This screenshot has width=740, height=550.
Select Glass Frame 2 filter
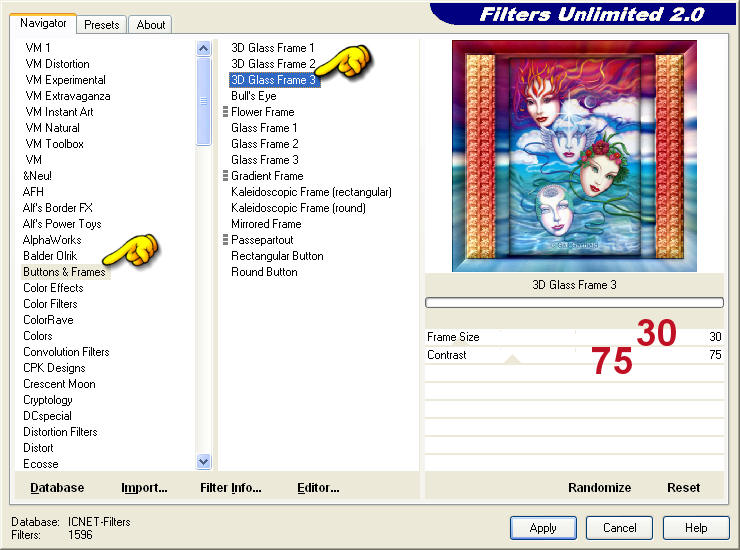click(x=264, y=144)
